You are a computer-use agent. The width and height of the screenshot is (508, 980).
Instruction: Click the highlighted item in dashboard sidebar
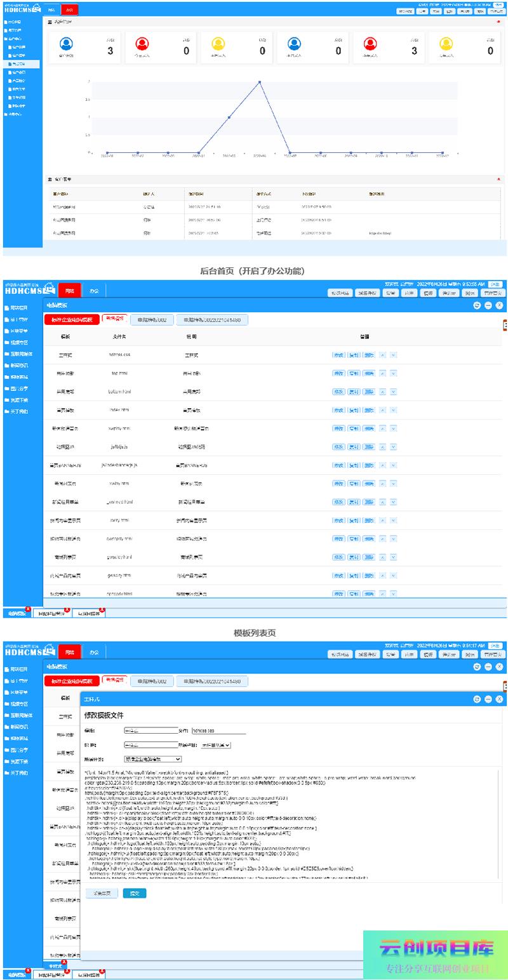[21, 64]
